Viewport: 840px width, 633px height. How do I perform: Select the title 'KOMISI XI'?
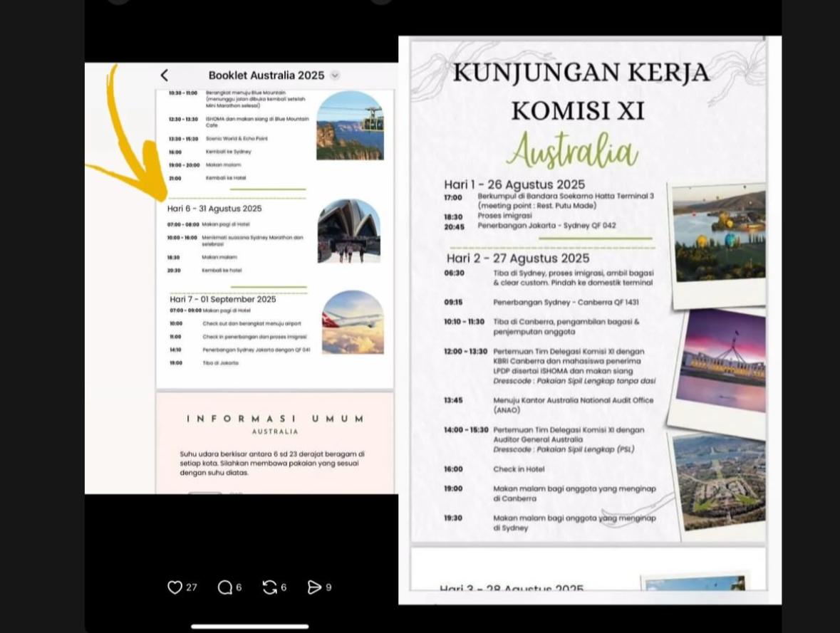(578, 111)
